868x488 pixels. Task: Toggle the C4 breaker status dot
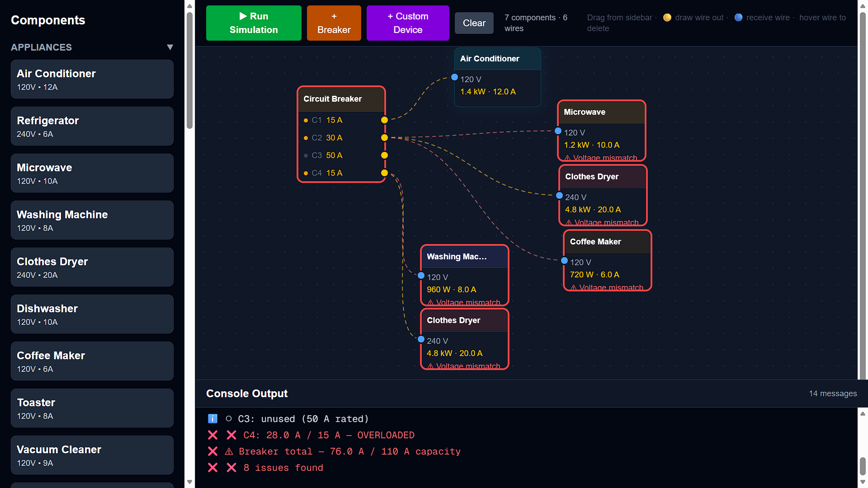(306, 173)
